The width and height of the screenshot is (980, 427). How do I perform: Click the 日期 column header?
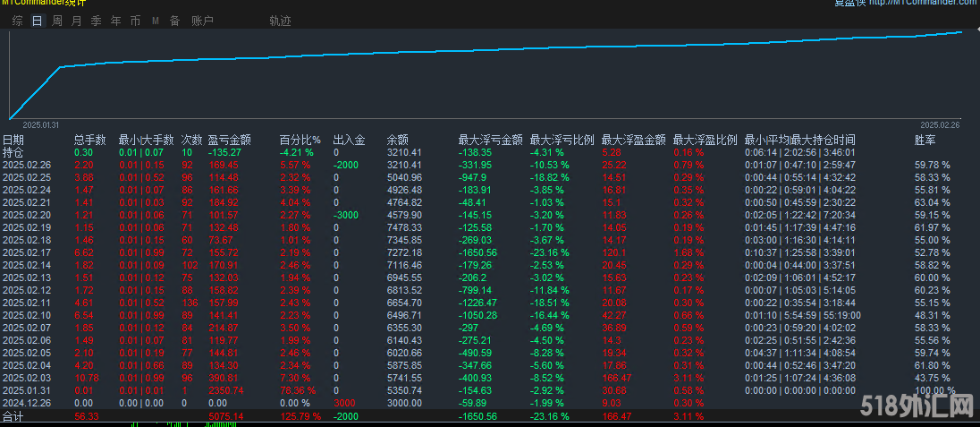point(13,140)
